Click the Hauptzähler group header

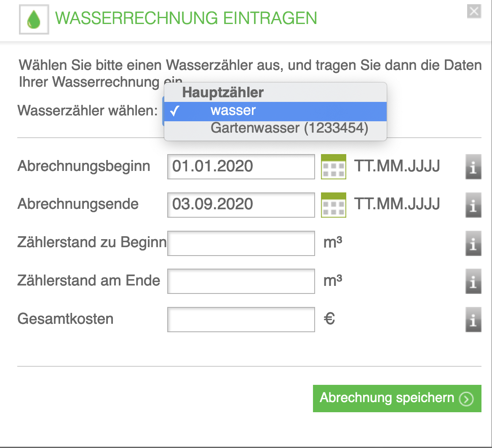223,92
